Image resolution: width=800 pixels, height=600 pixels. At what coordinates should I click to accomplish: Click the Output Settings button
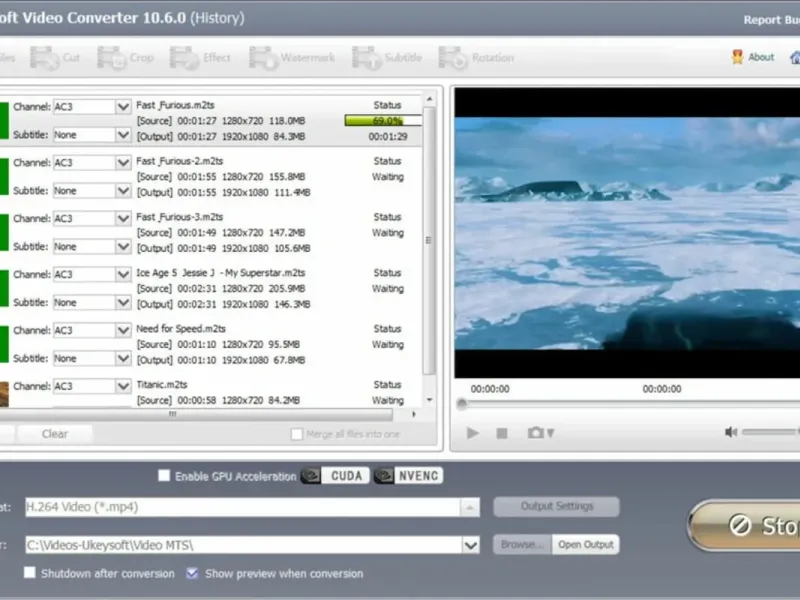click(557, 506)
